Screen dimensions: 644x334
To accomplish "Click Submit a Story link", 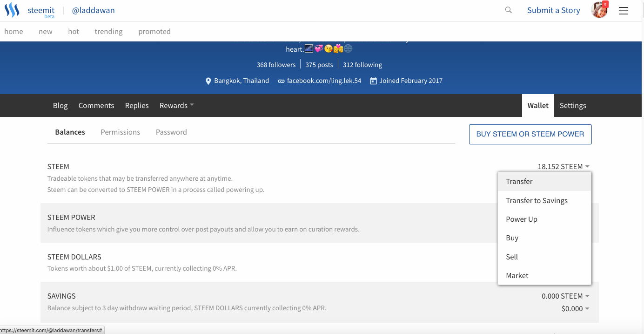I will tap(554, 10).
